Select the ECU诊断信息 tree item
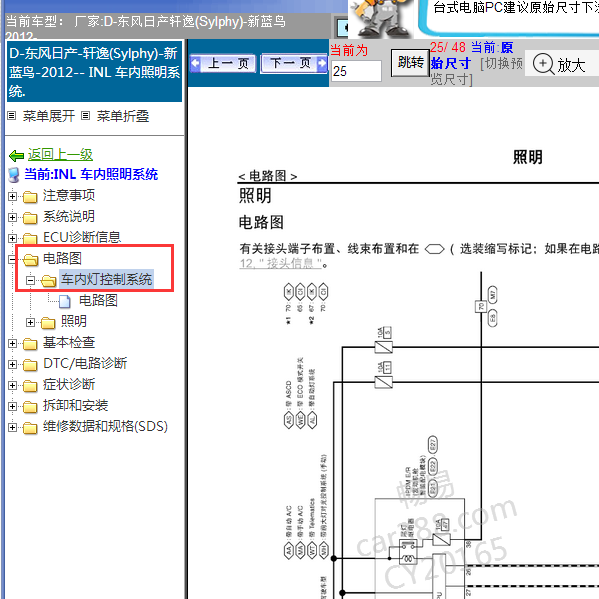Image resolution: width=599 pixels, height=599 pixels. (82, 238)
